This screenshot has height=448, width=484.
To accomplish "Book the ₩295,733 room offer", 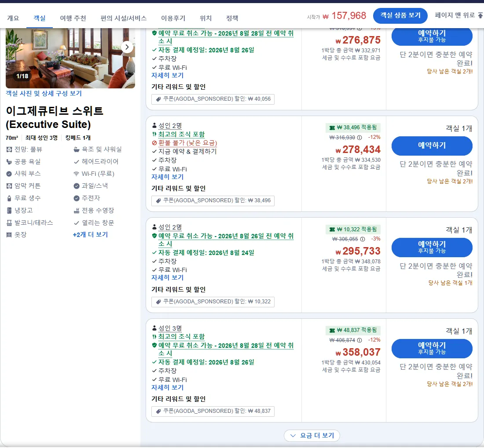I will (432, 247).
